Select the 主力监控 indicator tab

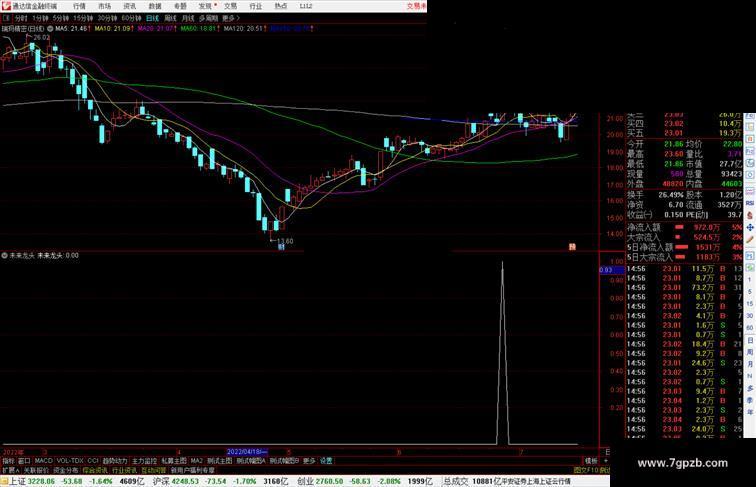[145, 461]
